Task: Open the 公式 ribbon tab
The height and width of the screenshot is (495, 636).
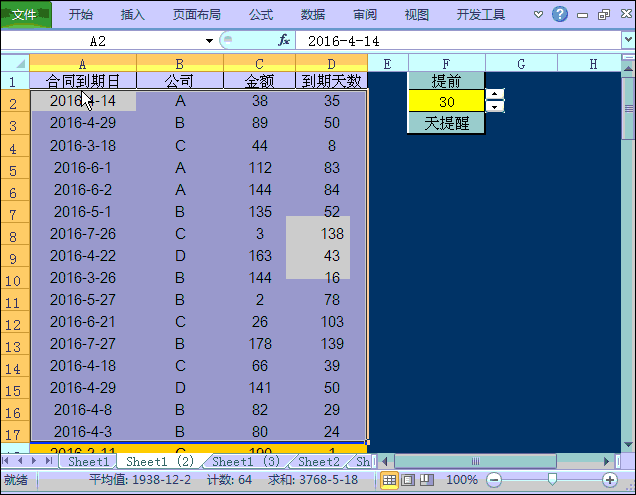Action: (x=260, y=15)
